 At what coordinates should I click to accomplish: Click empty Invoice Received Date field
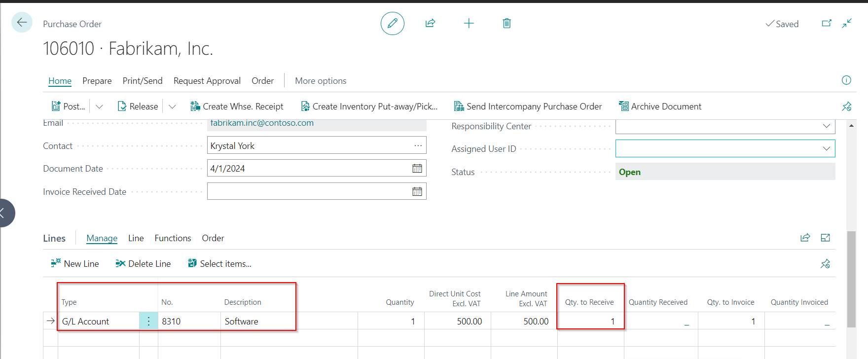[317, 191]
